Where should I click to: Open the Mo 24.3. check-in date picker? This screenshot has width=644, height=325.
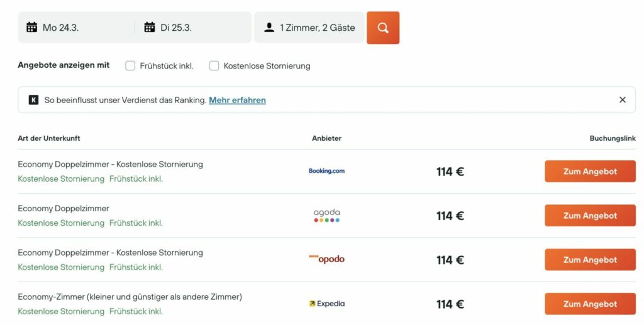(x=76, y=28)
